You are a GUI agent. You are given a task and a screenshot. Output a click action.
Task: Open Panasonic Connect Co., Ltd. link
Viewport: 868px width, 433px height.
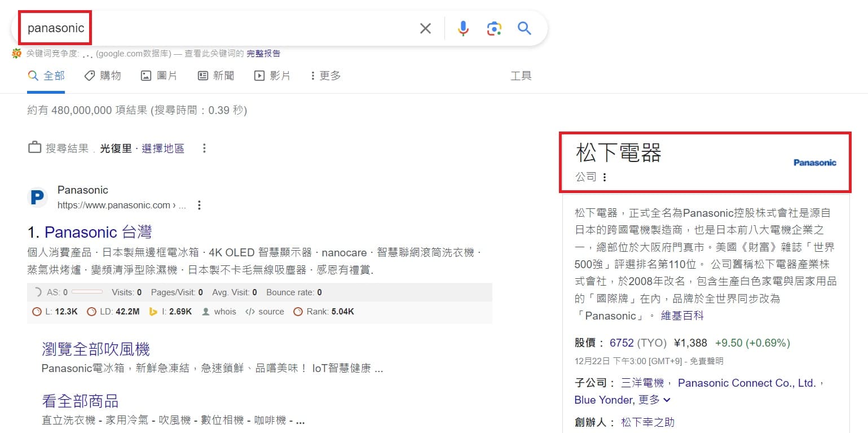coord(747,383)
